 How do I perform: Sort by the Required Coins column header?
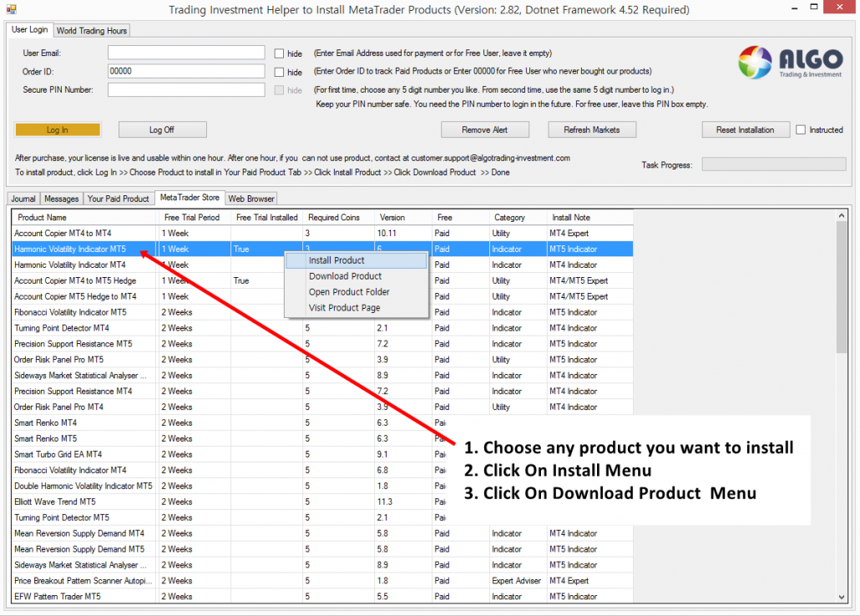click(338, 218)
